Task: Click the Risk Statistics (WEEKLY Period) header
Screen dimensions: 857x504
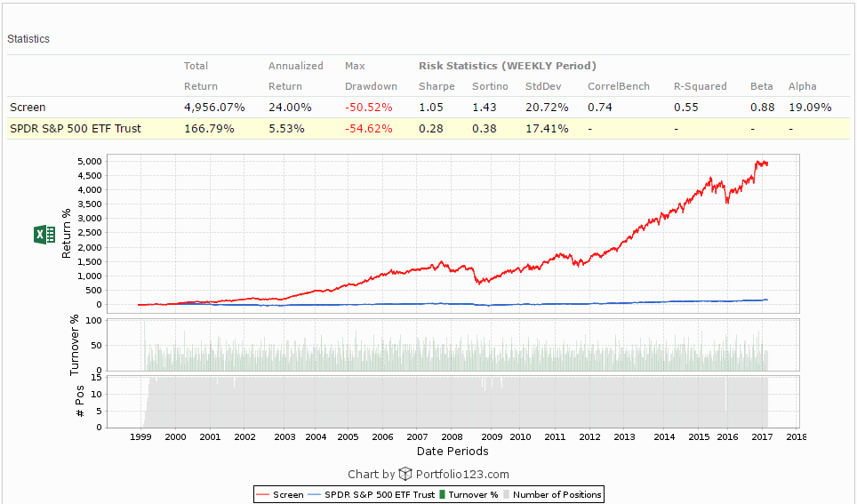Action: pyautogui.click(x=508, y=66)
